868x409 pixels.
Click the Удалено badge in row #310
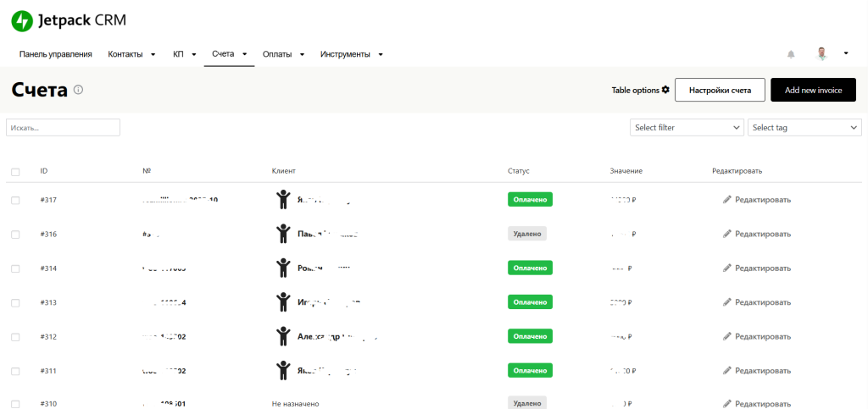click(x=527, y=402)
